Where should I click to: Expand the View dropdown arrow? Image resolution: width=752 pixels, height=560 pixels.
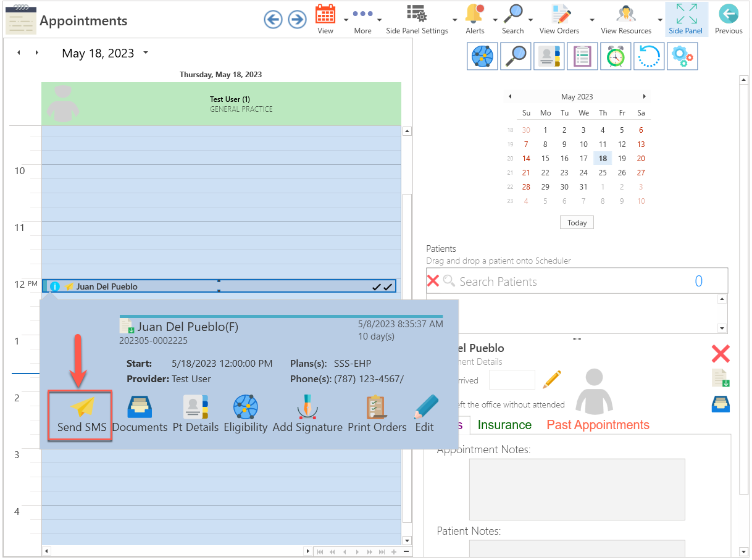tap(346, 20)
